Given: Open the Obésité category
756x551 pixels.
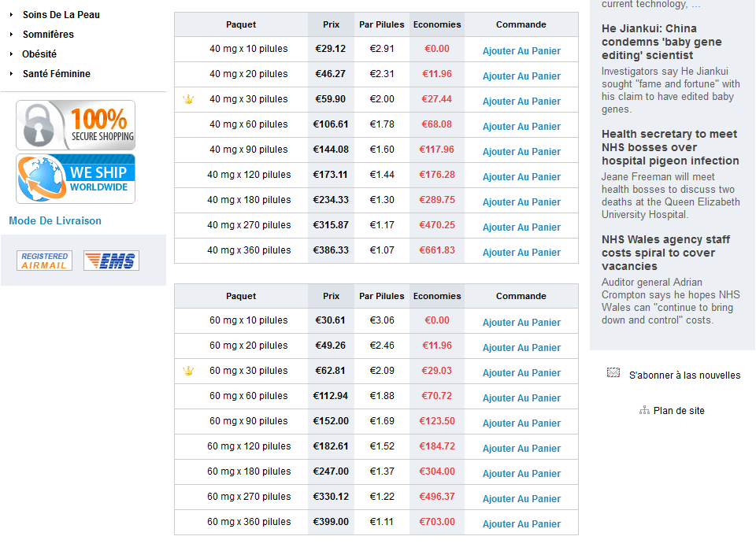Looking at the screenshot, I should click(39, 54).
